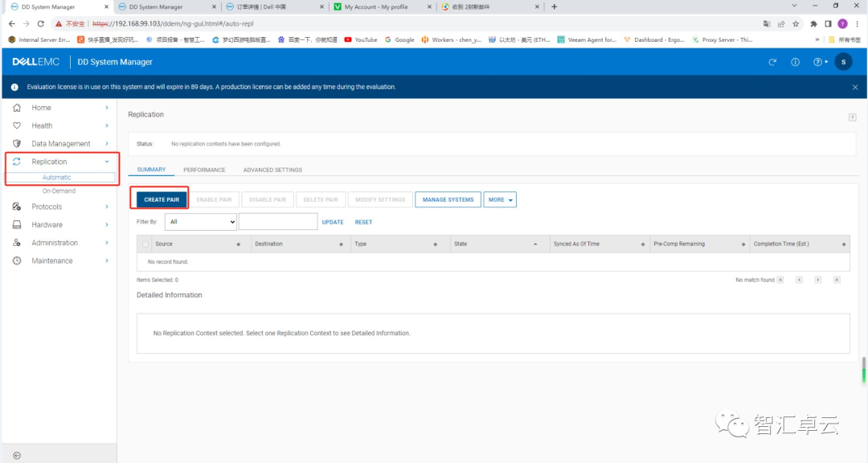Go to next page of results
The height and width of the screenshot is (463, 868).
[817, 280]
